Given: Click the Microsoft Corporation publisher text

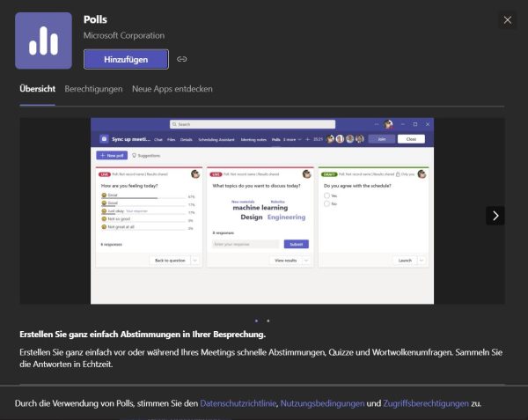Looking at the screenshot, I should pos(124,36).
